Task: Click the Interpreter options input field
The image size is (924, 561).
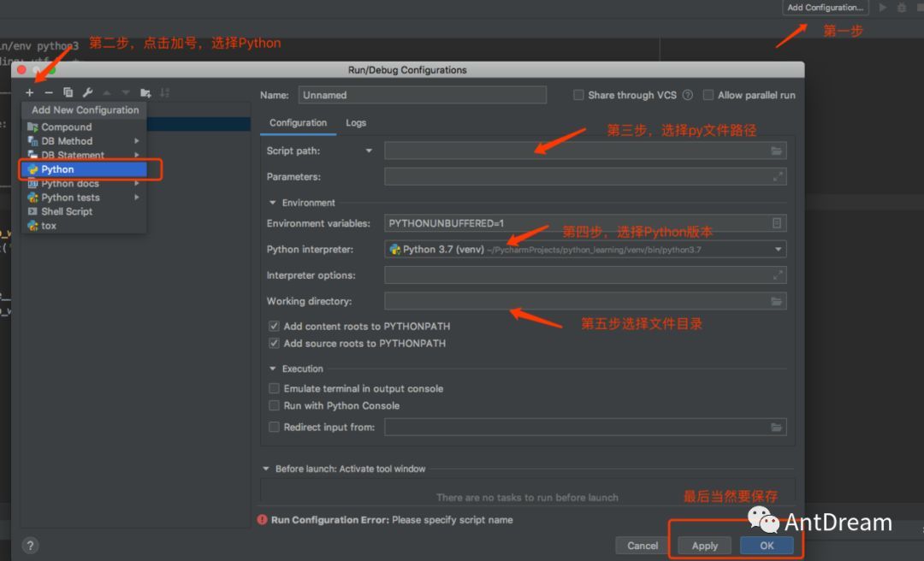Action: coord(585,275)
